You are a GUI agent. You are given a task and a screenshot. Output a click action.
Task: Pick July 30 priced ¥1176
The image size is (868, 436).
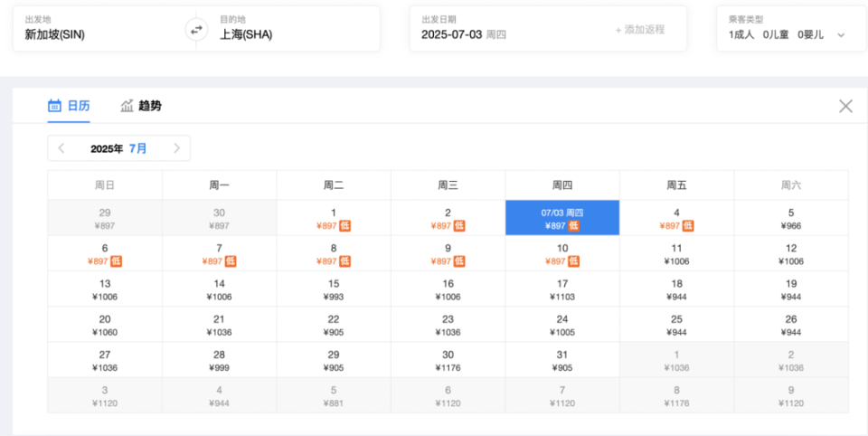(x=448, y=359)
